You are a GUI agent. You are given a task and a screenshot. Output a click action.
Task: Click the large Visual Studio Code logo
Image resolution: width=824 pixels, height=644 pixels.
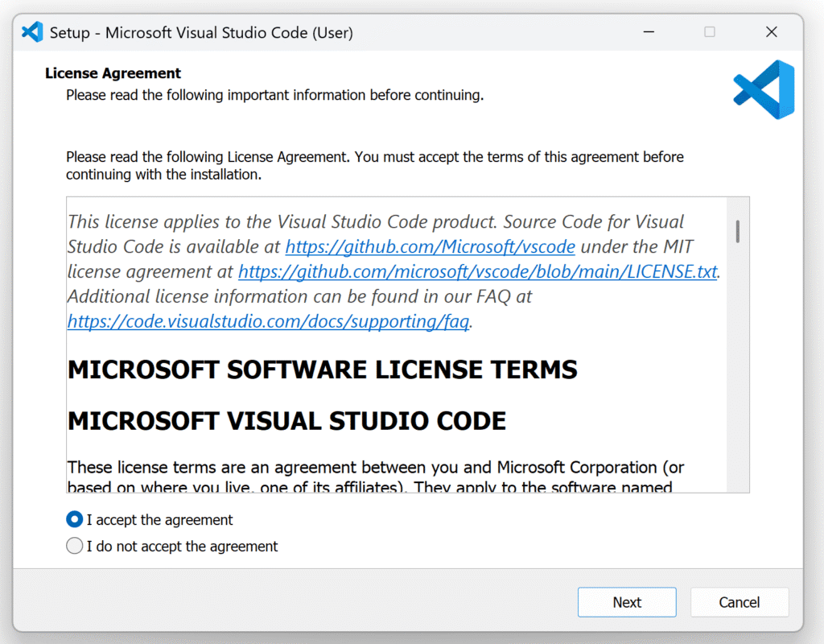click(x=764, y=89)
